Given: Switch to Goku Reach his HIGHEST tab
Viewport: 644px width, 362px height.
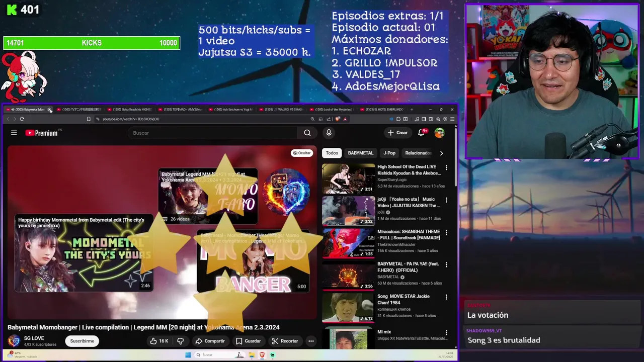Looking at the screenshot, I should coord(129,110).
